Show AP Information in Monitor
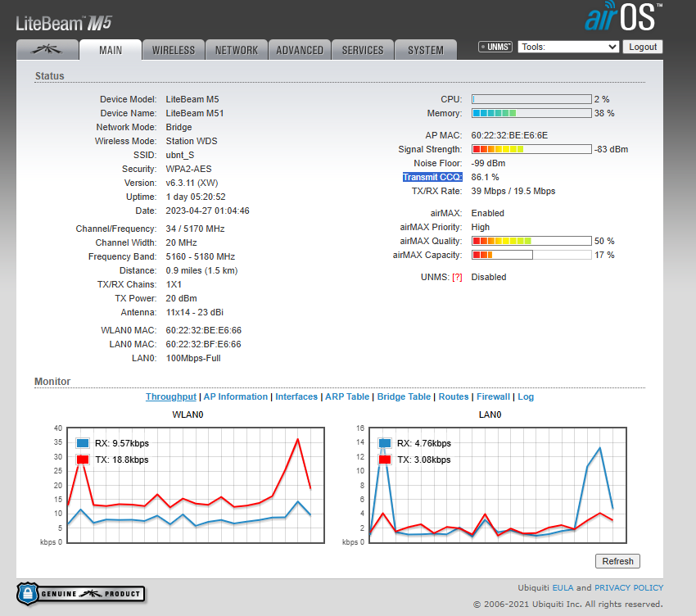Screen dimensions: 696x616 tap(236, 396)
